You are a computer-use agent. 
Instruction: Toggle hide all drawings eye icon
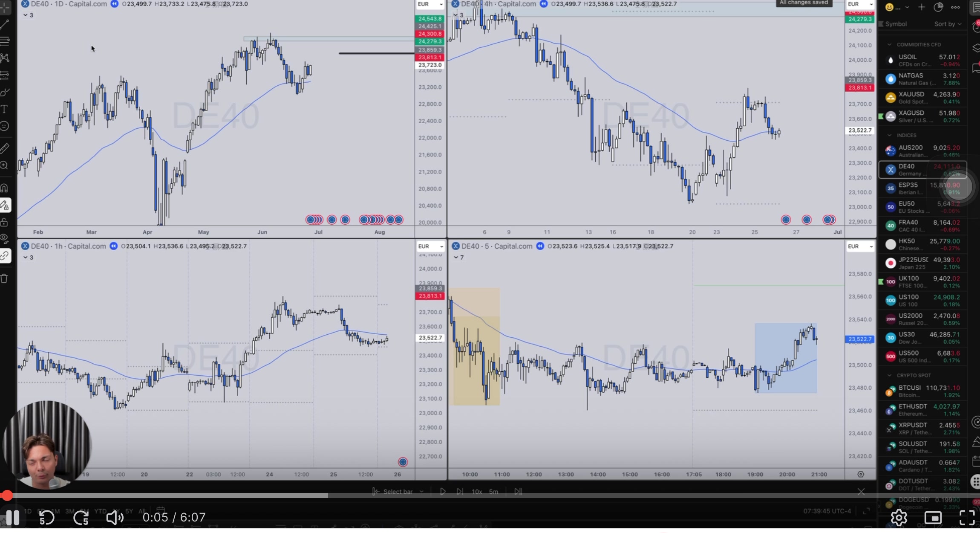[4, 238]
